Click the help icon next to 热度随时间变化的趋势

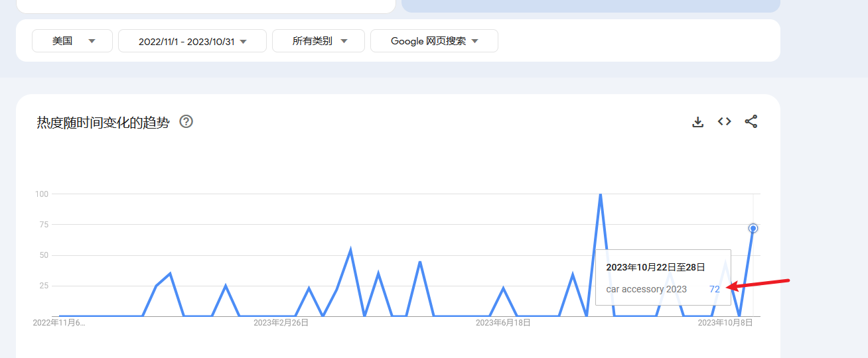click(x=186, y=121)
